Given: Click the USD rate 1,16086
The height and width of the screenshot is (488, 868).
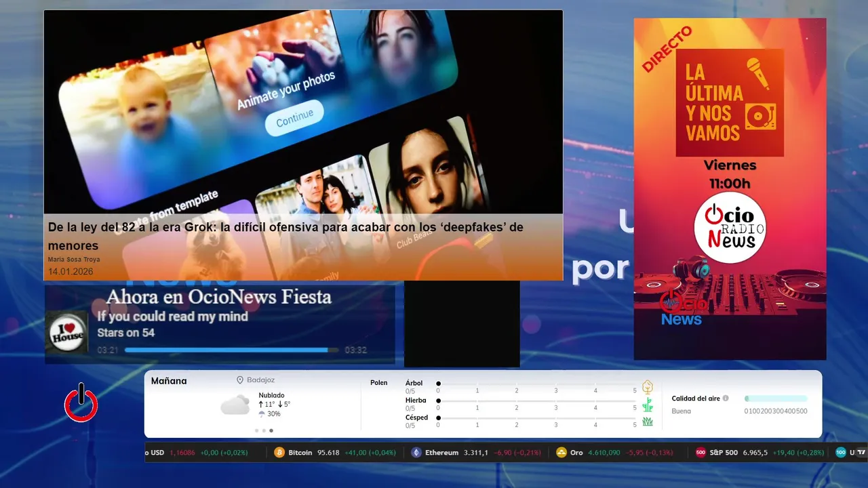Looking at the screenshot, I should coord(182,453).
